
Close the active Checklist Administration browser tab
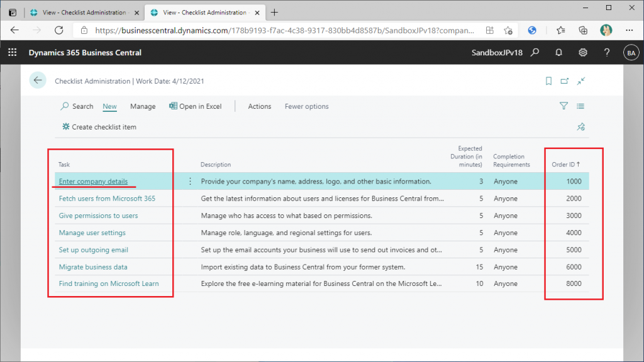tap(257, 13)
